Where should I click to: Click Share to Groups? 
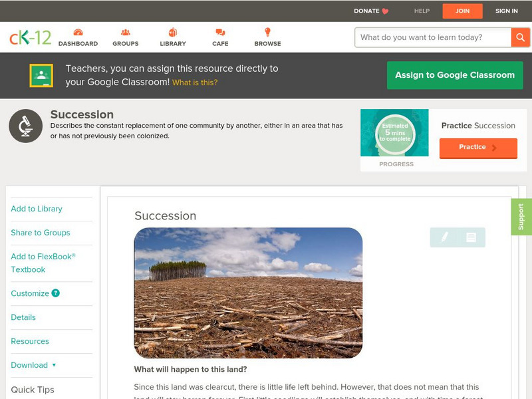pos(41,233)
